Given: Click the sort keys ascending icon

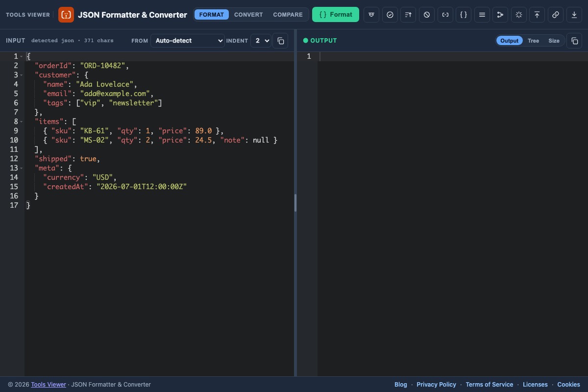Looking at the screenshot, I should [408, 15].
